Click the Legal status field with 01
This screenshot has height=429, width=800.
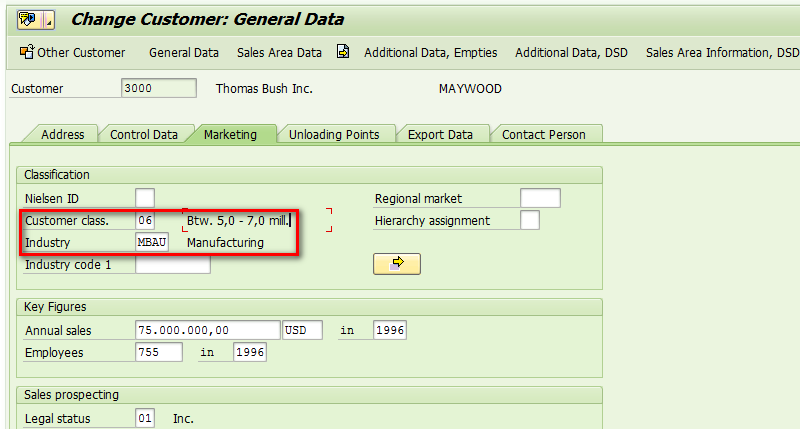tap(145, 418)
